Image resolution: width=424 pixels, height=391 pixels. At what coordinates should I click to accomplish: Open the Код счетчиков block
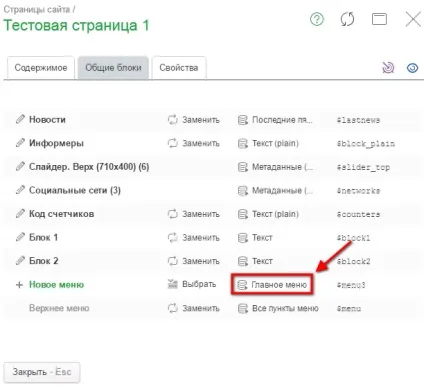(x=61, y=214)
